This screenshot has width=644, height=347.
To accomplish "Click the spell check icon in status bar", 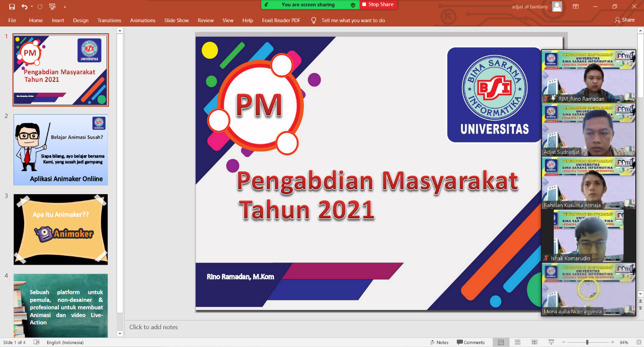I will (x=37, y=342).
